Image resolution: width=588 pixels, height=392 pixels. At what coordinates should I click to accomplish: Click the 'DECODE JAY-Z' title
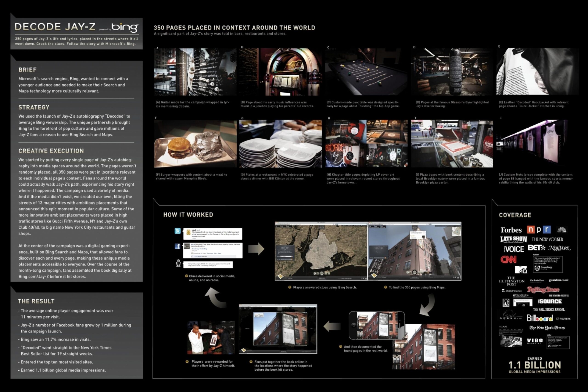click(55, 27)
